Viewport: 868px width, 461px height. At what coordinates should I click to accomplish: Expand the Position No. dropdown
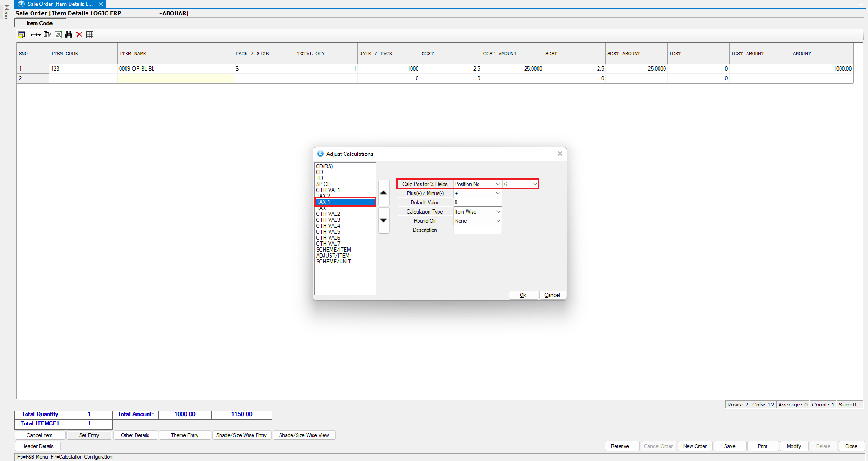pyautogui.click(x=498, y=184)
